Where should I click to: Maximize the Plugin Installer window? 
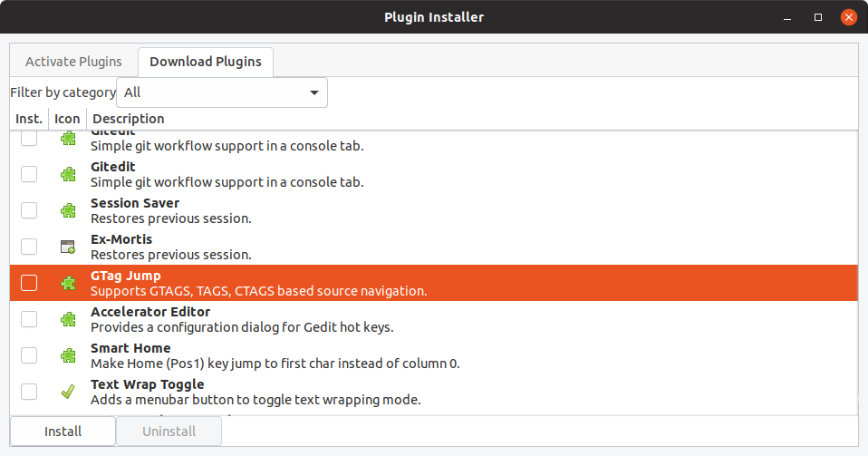tap(817, 17)
